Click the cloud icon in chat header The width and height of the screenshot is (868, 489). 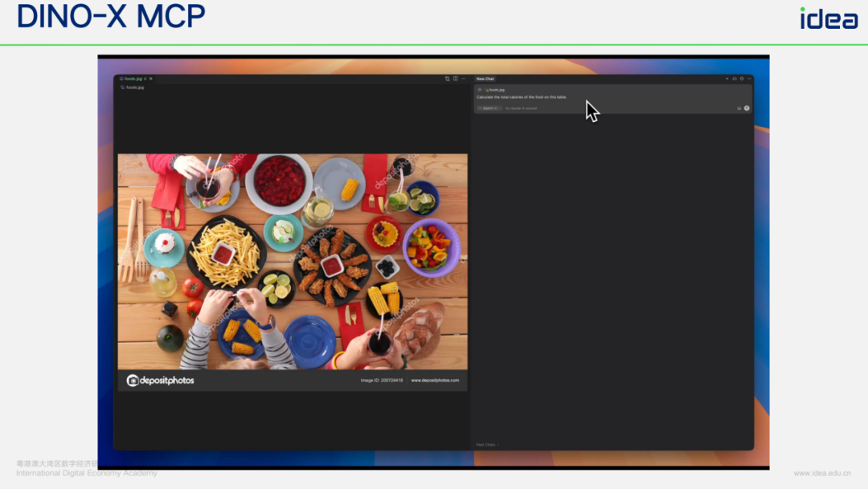[734, 79]
